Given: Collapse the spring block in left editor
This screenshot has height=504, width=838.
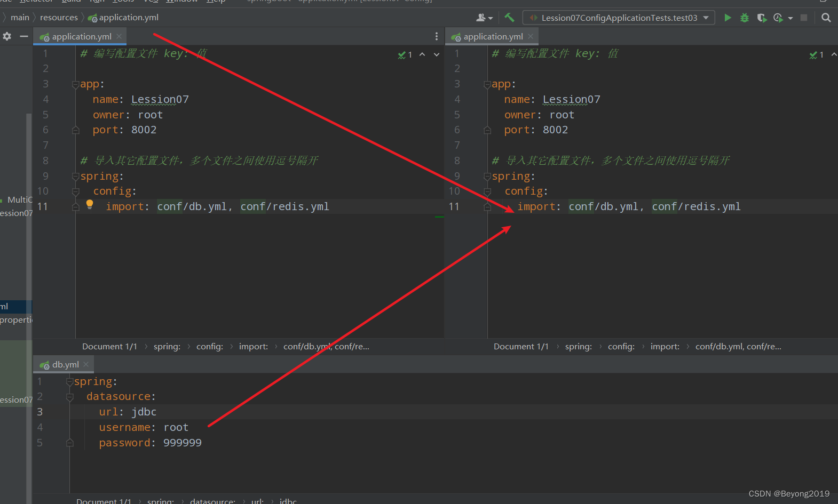Looking at the screenshot, I should pyautogui.click(x=76, y=177).
